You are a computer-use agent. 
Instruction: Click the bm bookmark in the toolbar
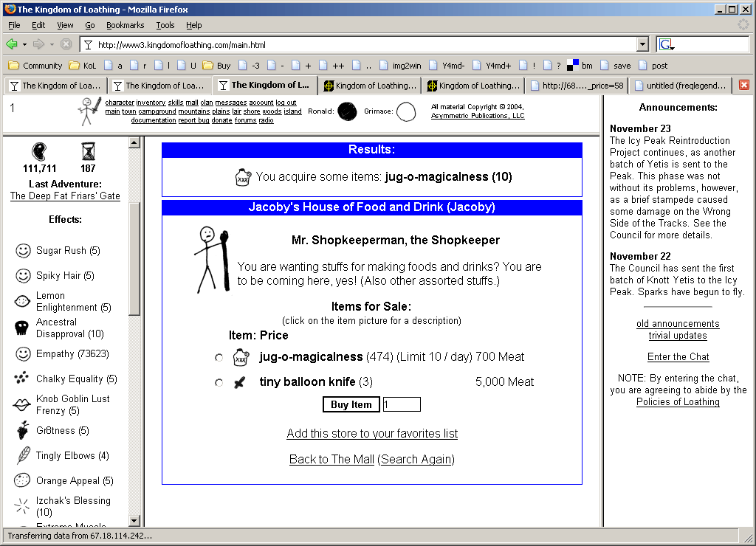580,66
